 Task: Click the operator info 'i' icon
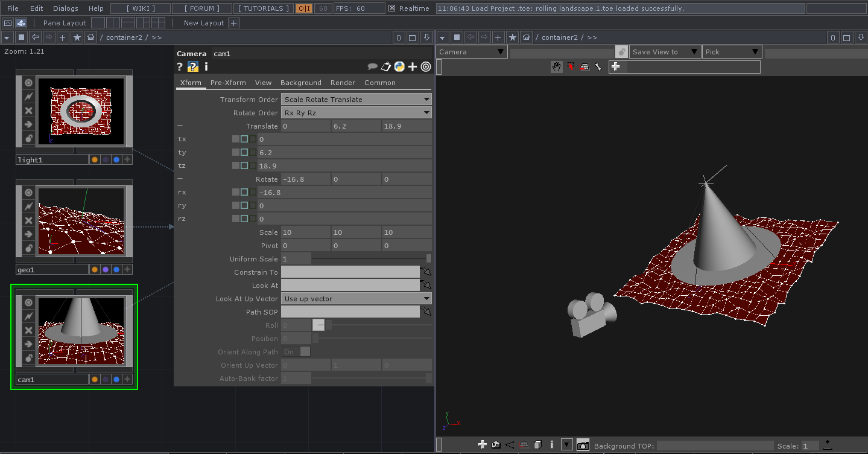[206, 66]
